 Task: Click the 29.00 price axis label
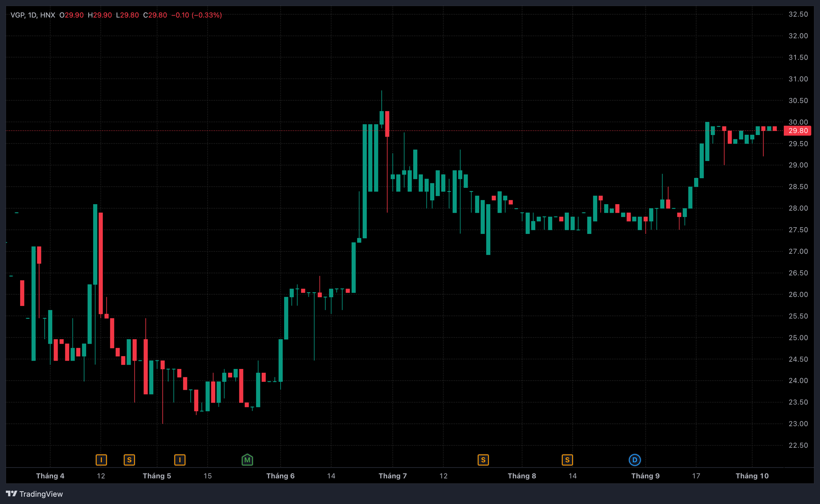[798, 165]
